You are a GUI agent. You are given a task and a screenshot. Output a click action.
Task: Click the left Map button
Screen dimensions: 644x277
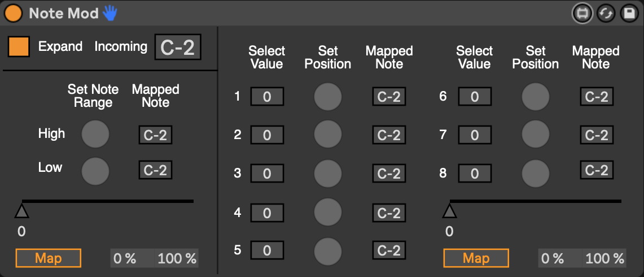(x=49, y=258)
